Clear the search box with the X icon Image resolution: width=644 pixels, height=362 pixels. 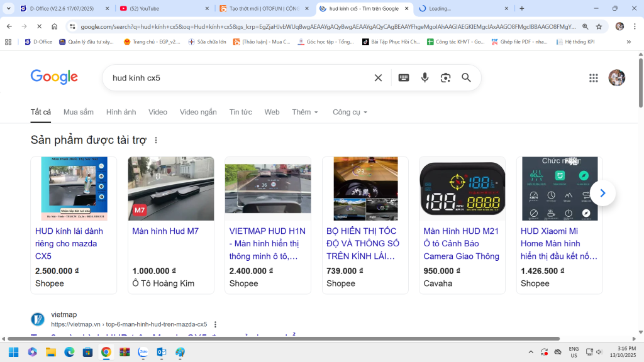tap(378, 78)
